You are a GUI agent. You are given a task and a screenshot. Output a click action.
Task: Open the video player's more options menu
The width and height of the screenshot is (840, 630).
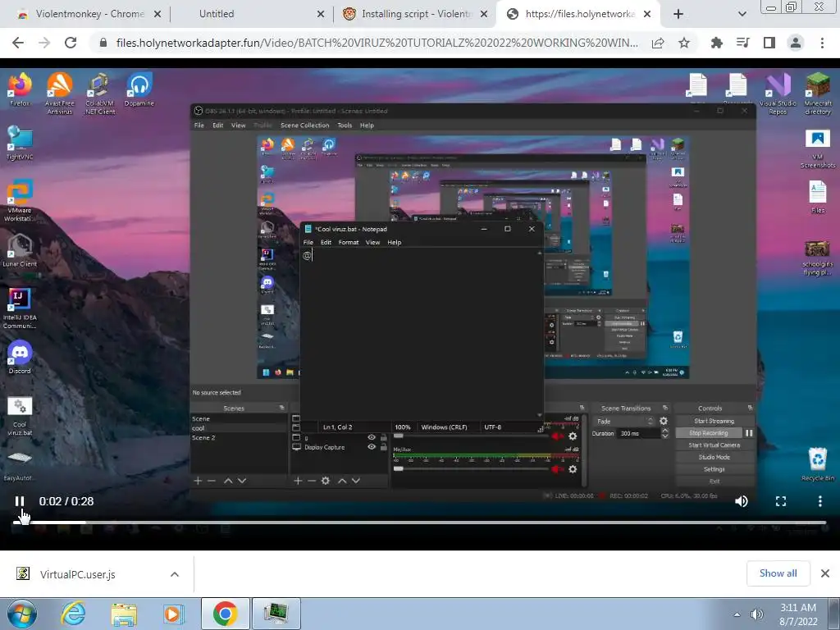(819, 501)
